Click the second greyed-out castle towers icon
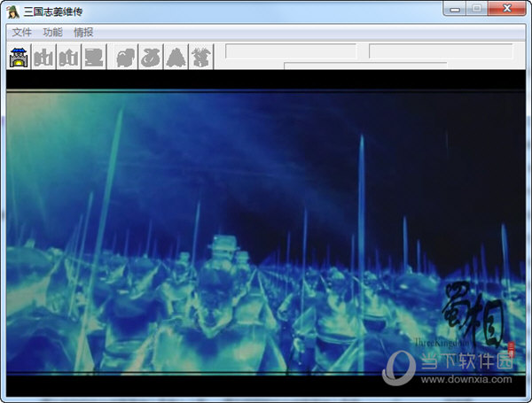 tap(69, 57)
